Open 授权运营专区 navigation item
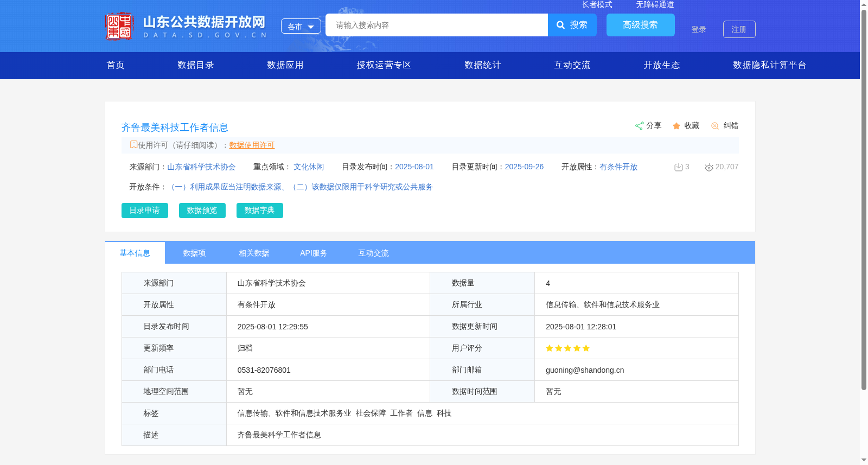Image resolution: width=868 pixels, height=465 pixels. click(384, 65)
